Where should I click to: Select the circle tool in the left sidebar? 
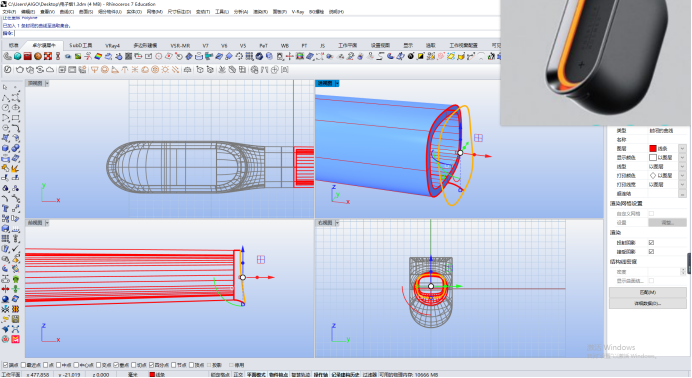[x=5, y=108]
